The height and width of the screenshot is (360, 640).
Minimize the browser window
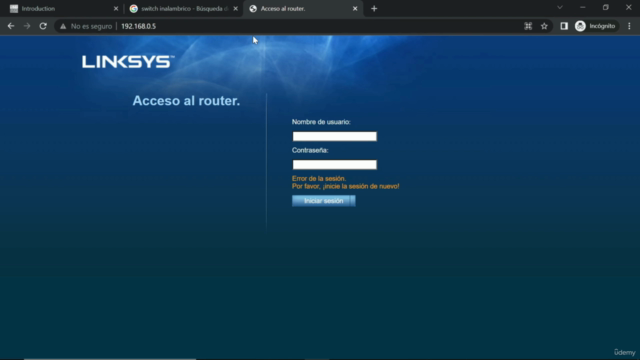click(583, 7)
